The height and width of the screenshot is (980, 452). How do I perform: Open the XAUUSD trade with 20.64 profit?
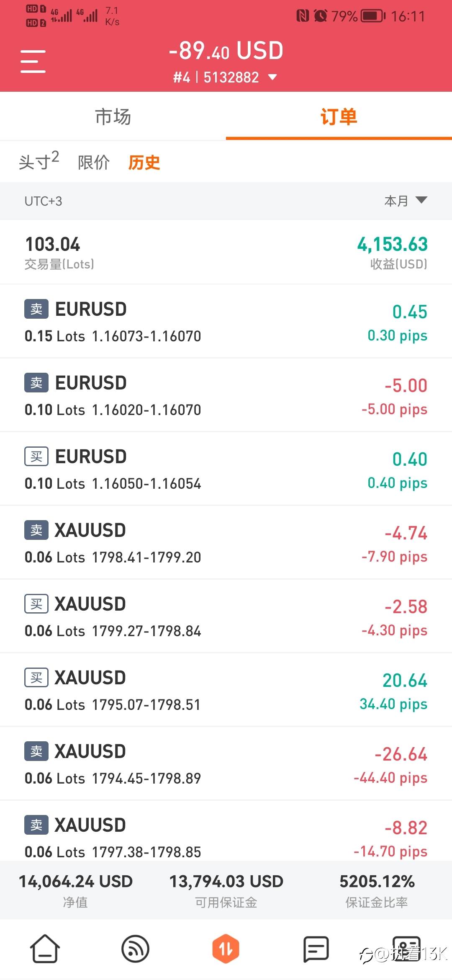226,690
